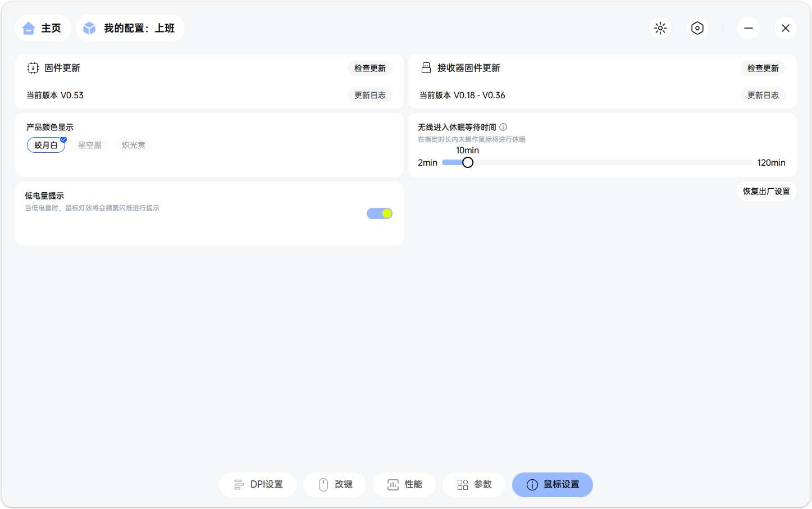
Task: Disable the 低电量提示 low battery toggle
Action: click(379, 213)
